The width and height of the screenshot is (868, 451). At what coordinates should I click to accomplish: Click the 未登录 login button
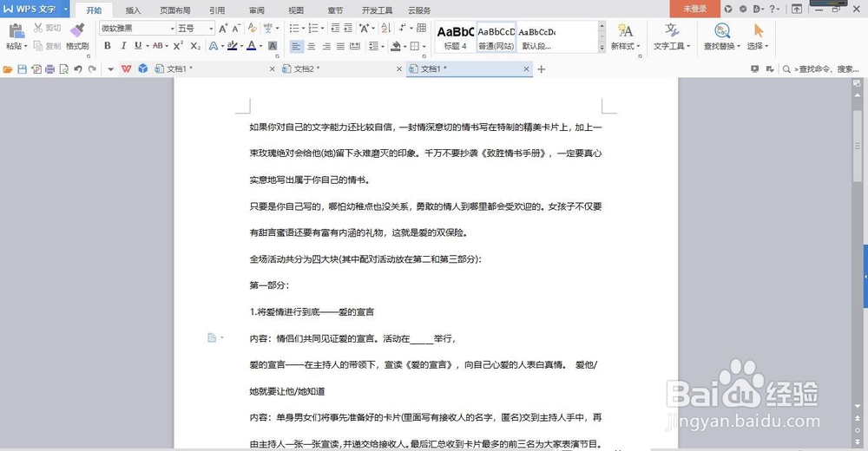(x=694, y=9)
